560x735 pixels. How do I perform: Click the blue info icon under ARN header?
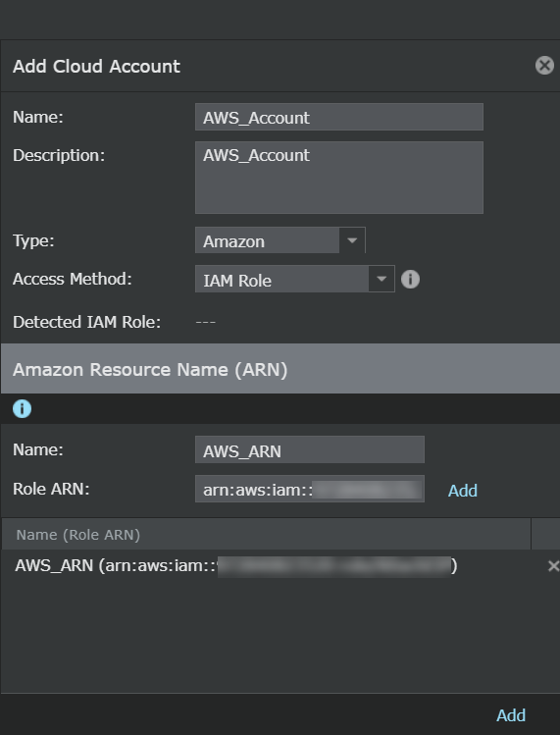(22, 409)
